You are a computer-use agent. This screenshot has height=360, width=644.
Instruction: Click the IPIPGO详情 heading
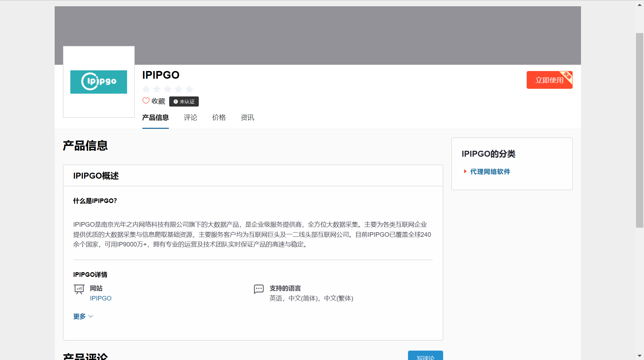[x=90, y=275]
